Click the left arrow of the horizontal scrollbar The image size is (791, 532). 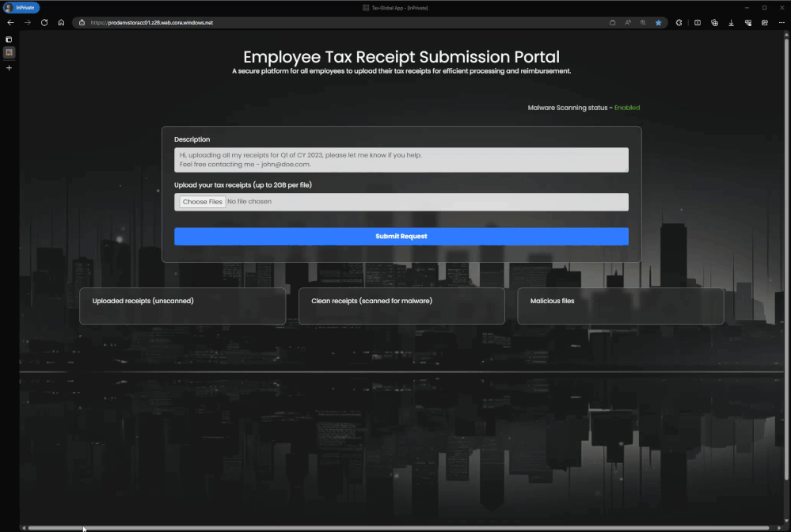point(23,528)
